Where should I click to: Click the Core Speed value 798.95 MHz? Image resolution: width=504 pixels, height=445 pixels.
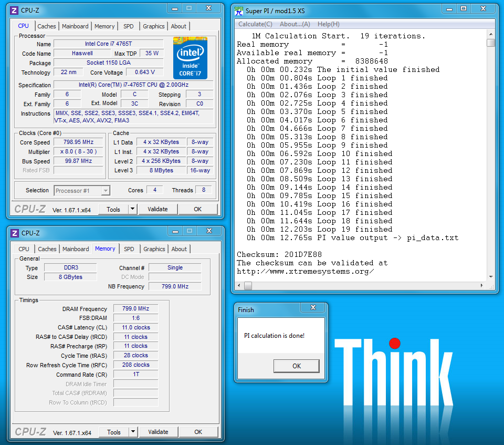[78, 142]
